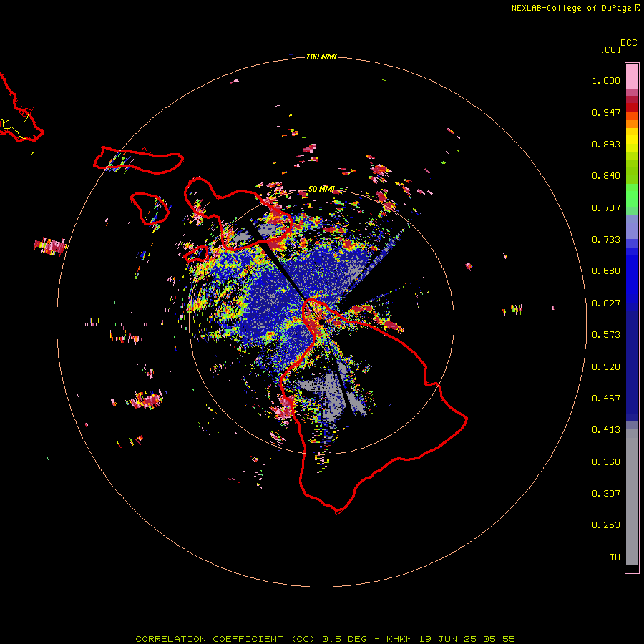
Task: Select the 0.467 scale value
Action: [606, 399]
